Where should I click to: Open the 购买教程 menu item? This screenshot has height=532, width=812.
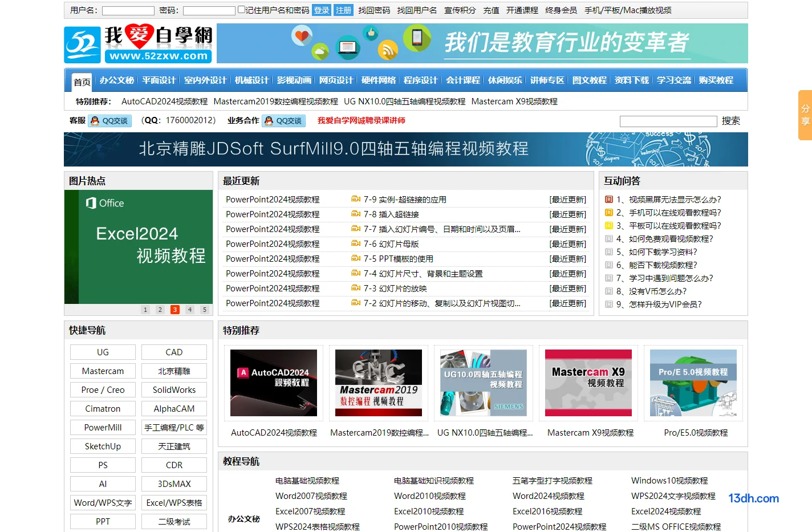716,80
